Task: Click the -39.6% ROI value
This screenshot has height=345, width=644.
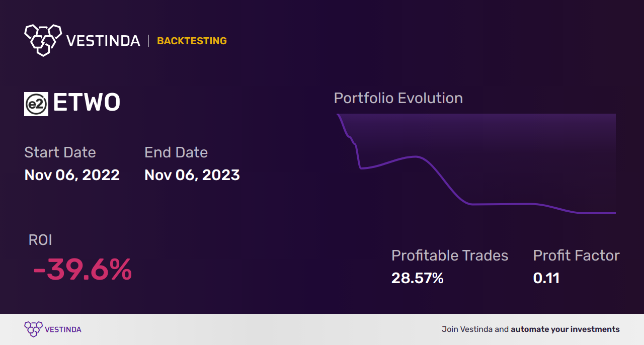Action: tap(83, 270)
